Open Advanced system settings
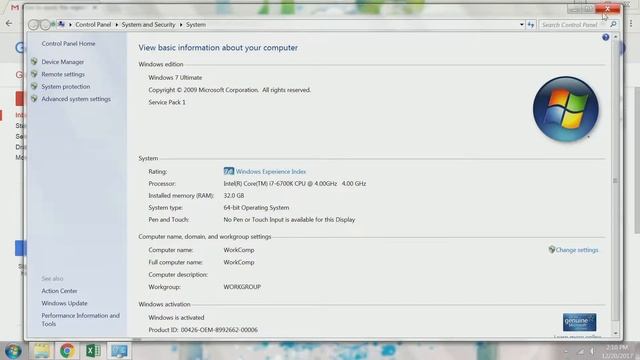This screenshot has height=360, width=640. [76, 99]
